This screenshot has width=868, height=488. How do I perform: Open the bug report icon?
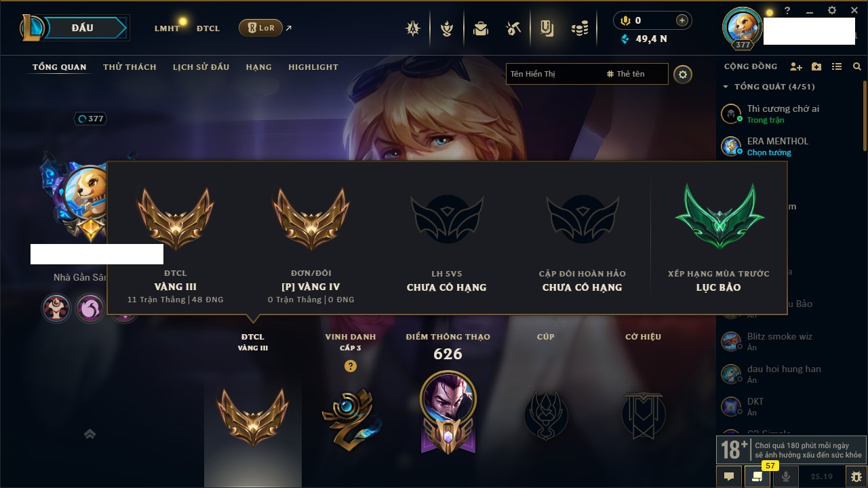[x=856, y=476]
